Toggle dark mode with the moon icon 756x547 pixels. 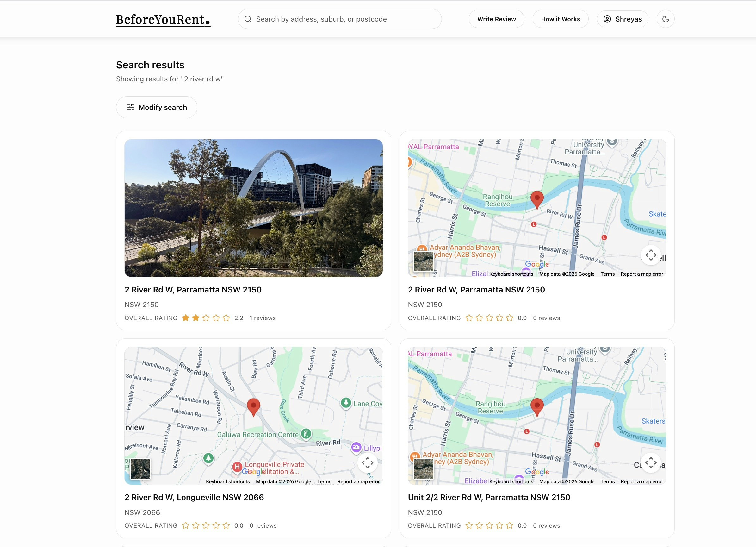[665, 19]
